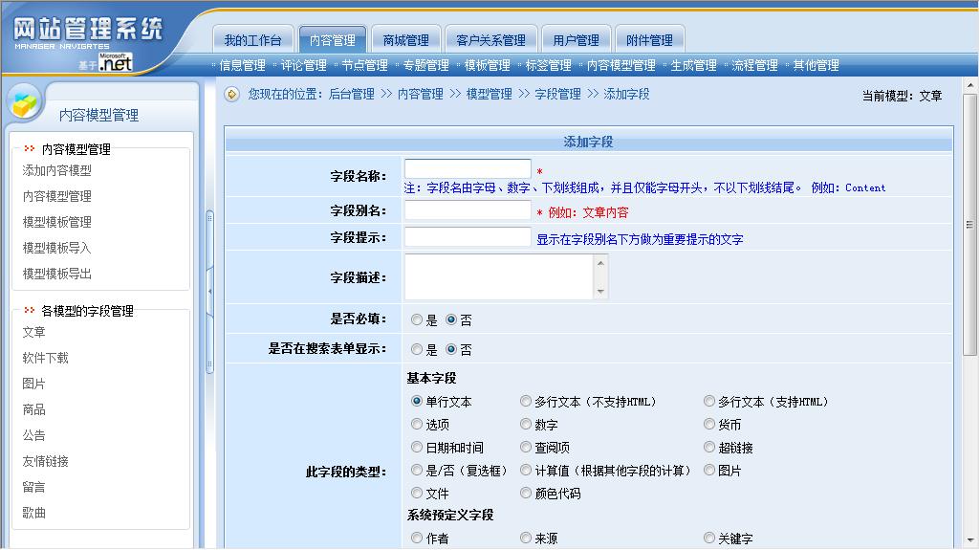This screenshot has width=980, height=550.
Task: Select the 日期和时间 field type
Action: click(417, 448)
